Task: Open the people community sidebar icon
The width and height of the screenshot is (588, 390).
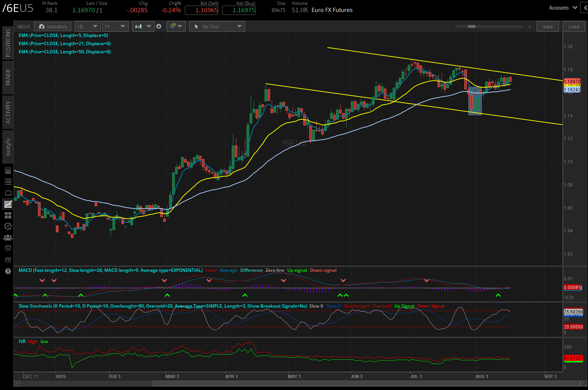Action: point(8,238)
